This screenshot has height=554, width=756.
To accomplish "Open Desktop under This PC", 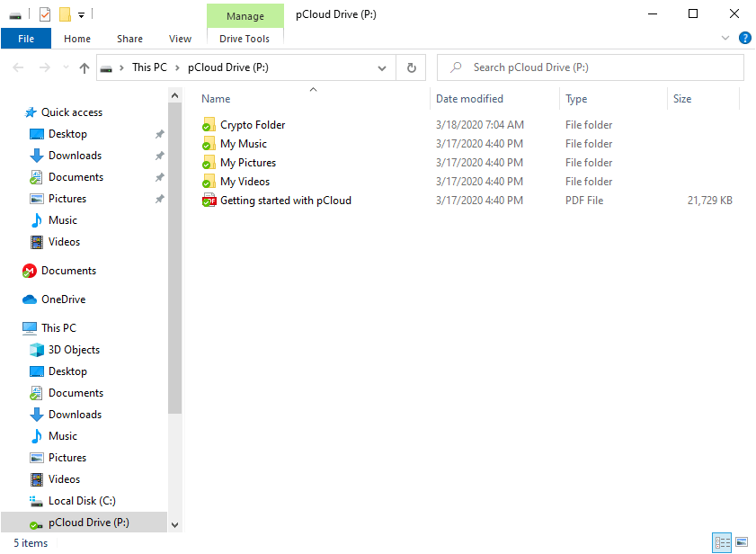I will pyautogui.click(x=67, y=371).
